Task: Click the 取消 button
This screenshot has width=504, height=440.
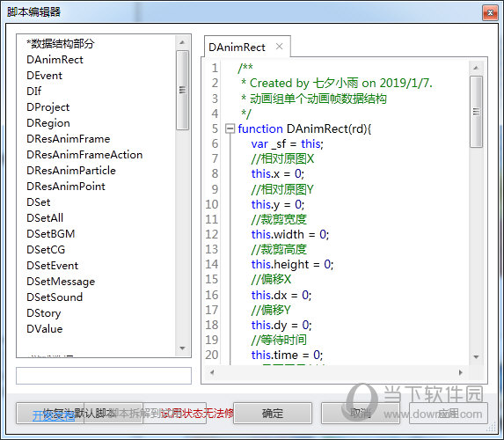Action: [x=361, y=413]
